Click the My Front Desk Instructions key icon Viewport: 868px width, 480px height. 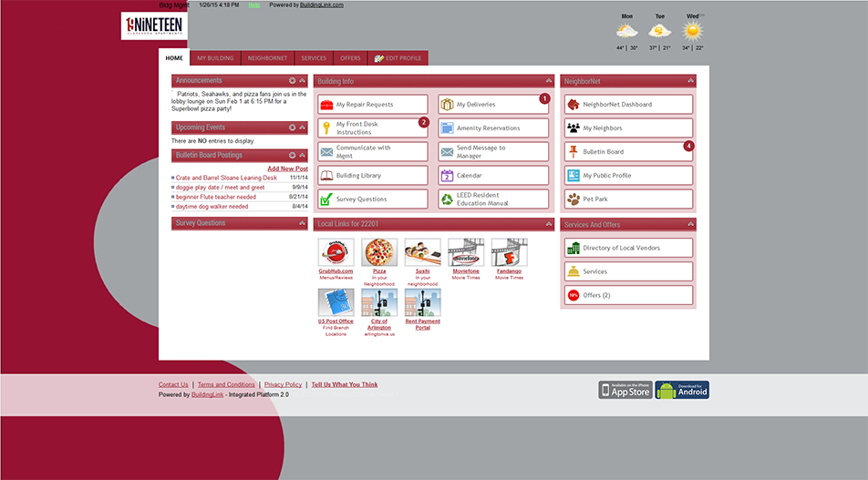(x=326, y=128)
